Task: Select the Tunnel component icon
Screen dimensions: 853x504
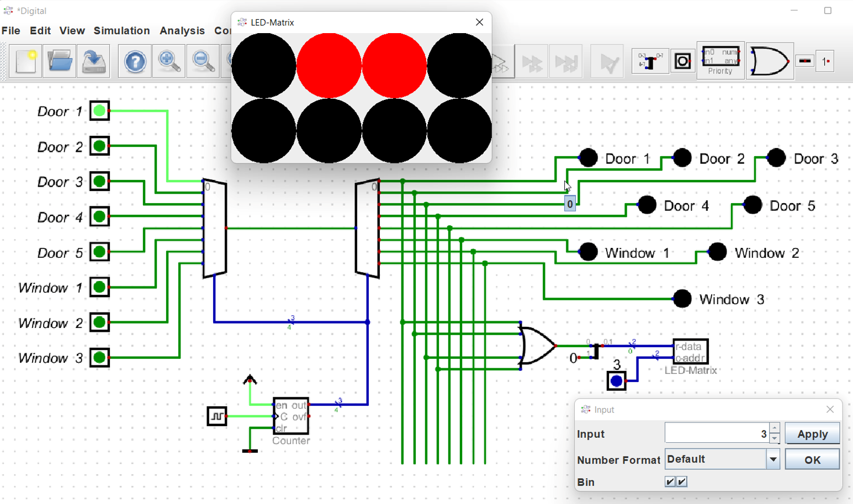Action: click(x=683, y=61)
